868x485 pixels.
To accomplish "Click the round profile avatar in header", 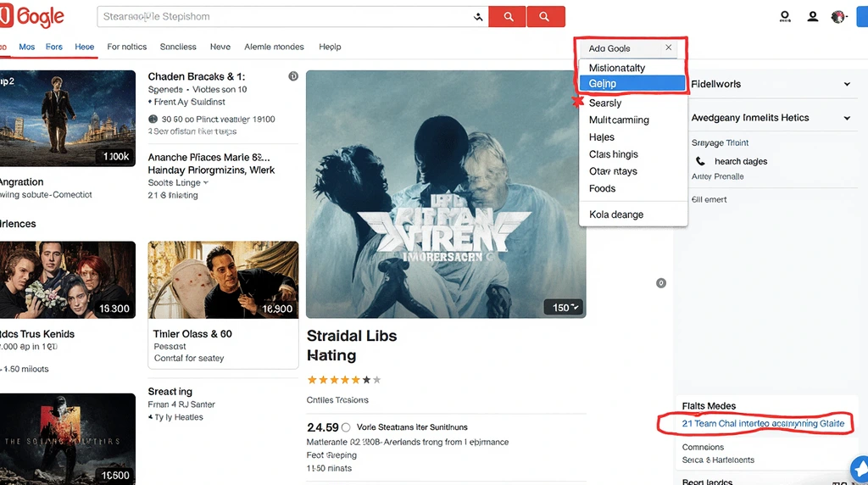I will click(838, 17).
